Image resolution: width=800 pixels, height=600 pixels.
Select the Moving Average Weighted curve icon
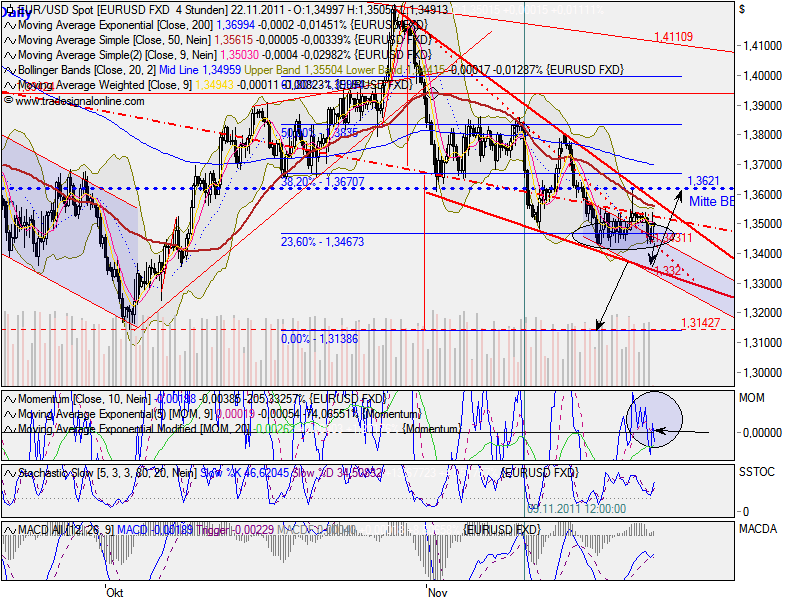(x=8, y=85)
